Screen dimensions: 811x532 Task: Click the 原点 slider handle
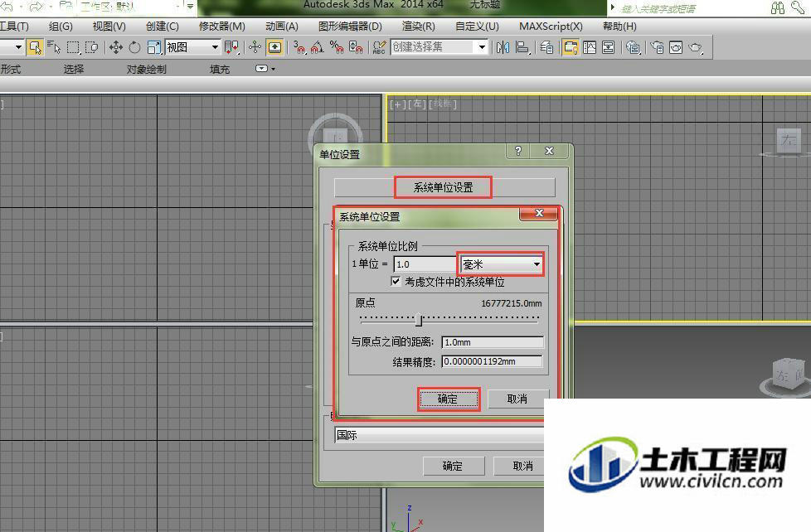419,320
